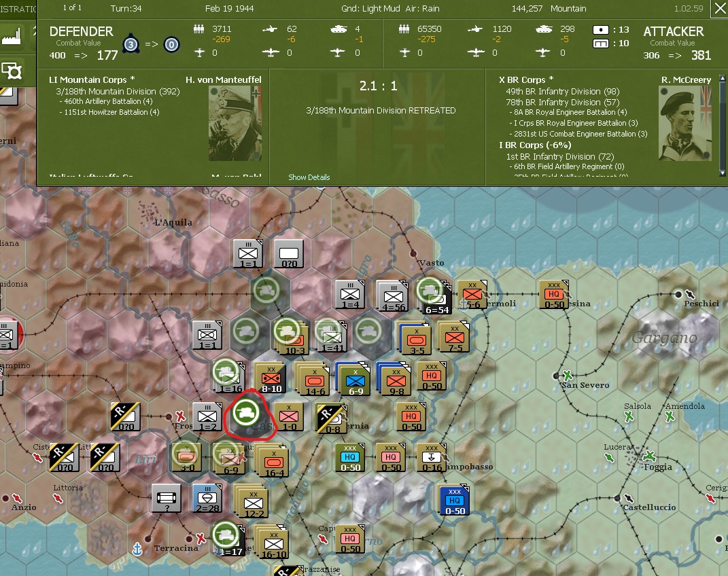
Task: Select the 5-6 British division at Termoli
Action: pyautogui.click(x=472, y=295)
